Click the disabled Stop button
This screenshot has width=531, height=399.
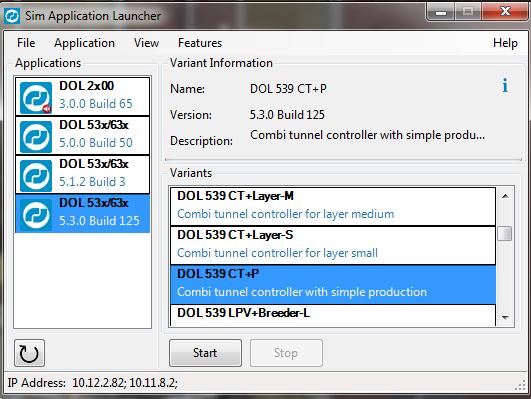coord(286,353)
